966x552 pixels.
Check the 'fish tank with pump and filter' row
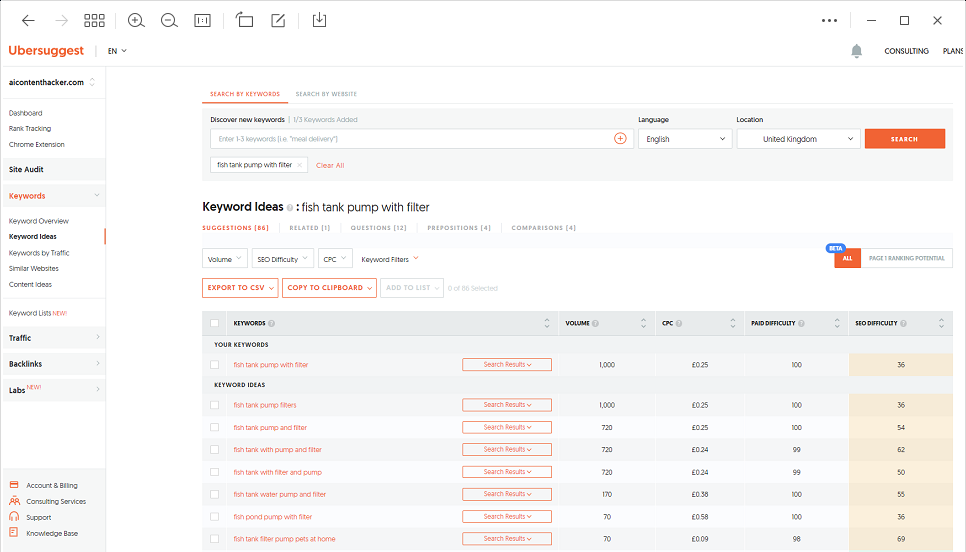pos(214,450)
